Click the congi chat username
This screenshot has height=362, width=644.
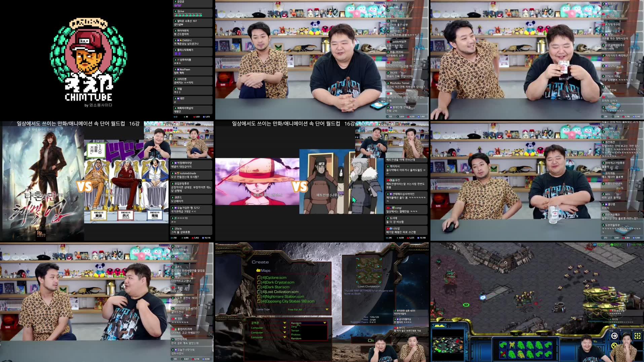[x=398, y=208]
